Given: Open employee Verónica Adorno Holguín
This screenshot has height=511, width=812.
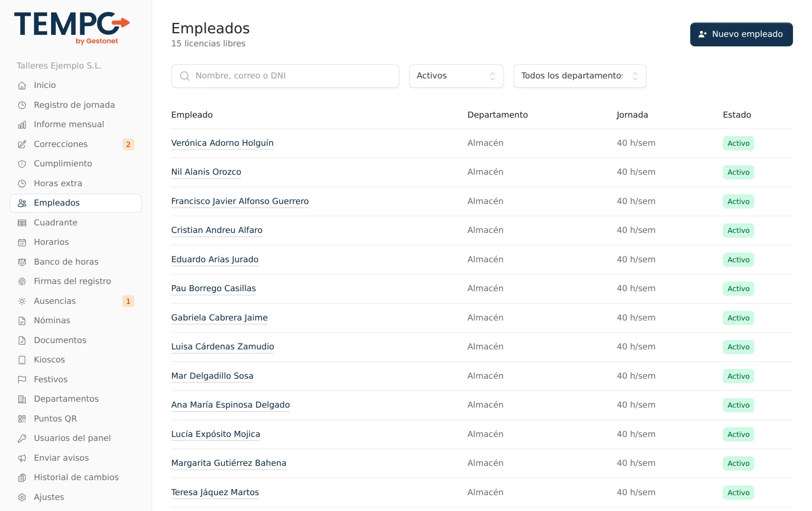Looking at the screenshot, I should click(x=222, y=143).
